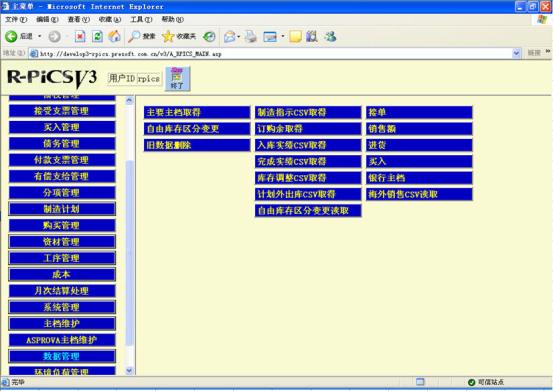Select 月次结算处理 in sidebar menu
Viewport: 553px width, 391px height.
[62, 291]
